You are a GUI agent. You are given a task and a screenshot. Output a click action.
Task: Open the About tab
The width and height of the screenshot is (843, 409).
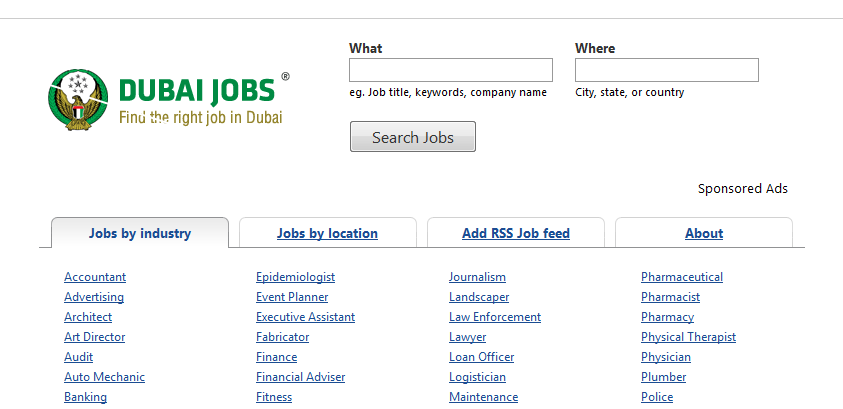704,233
